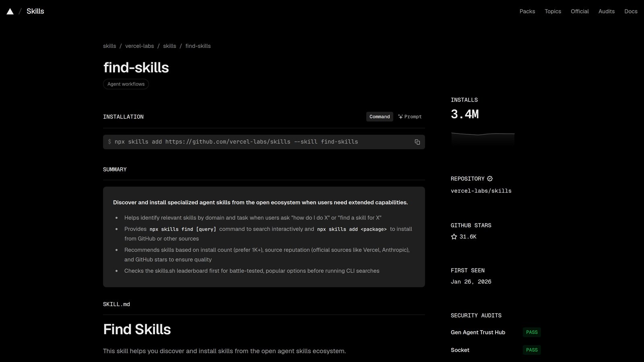Click the find-skills breadcrumb
This screenshot has height=362, width=644.
[x=198, y=46]
